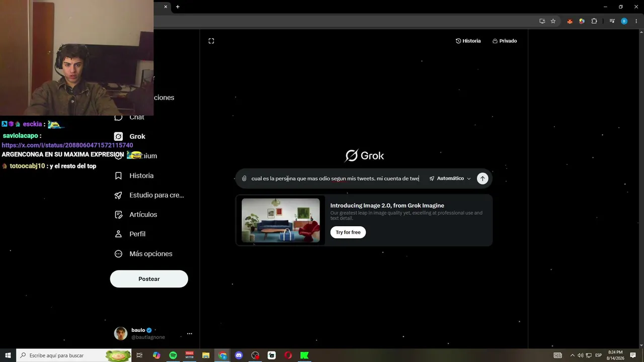Click the Introducing Image 2.0 heading

tap(387, 205)
